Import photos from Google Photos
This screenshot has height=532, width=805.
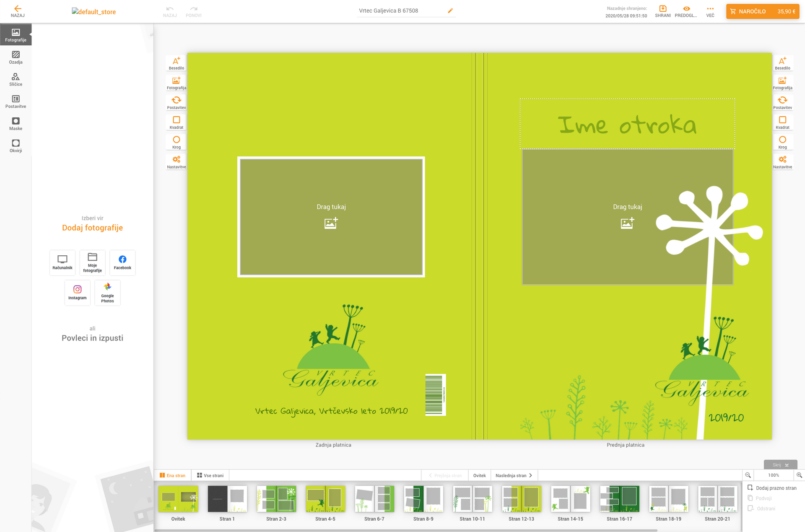(x=107, y=292)
